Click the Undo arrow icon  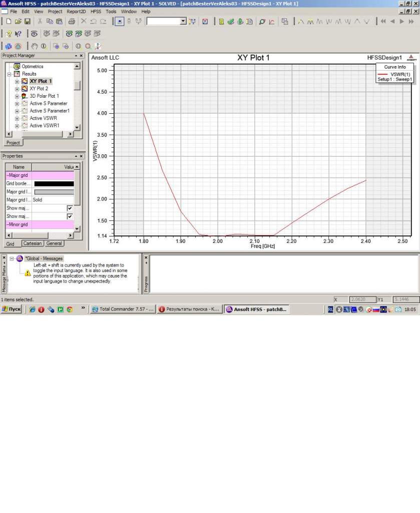(93, 22)
